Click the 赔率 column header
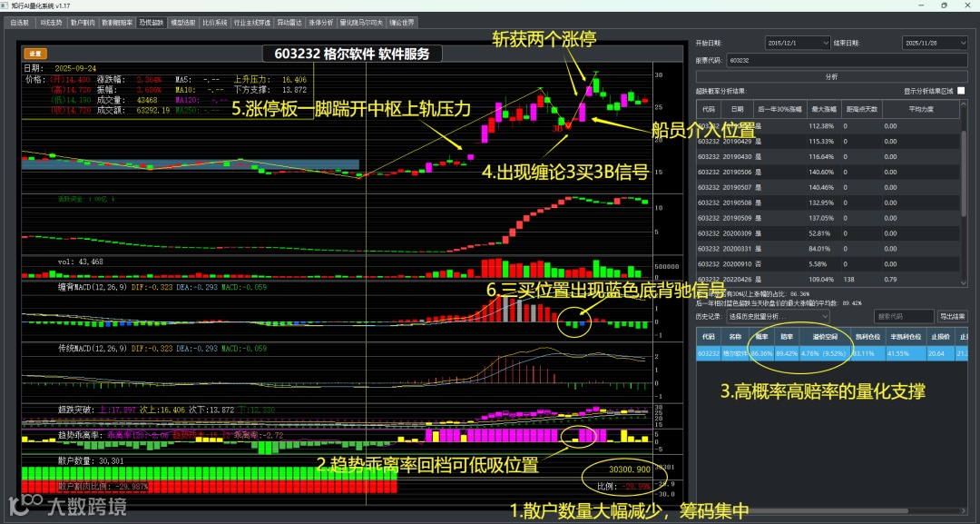 point(786,336)
